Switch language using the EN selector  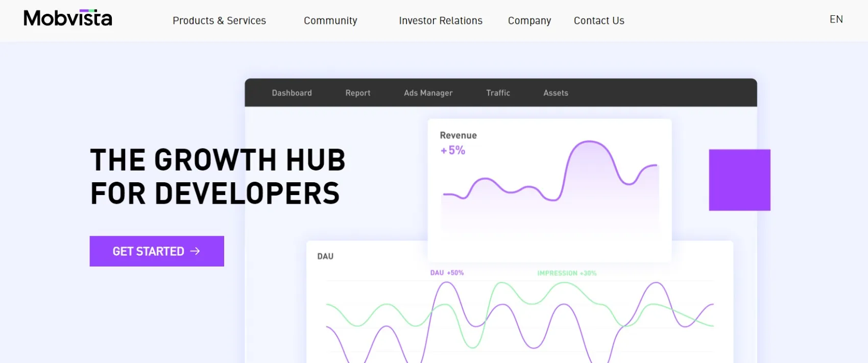coord(836,19)
